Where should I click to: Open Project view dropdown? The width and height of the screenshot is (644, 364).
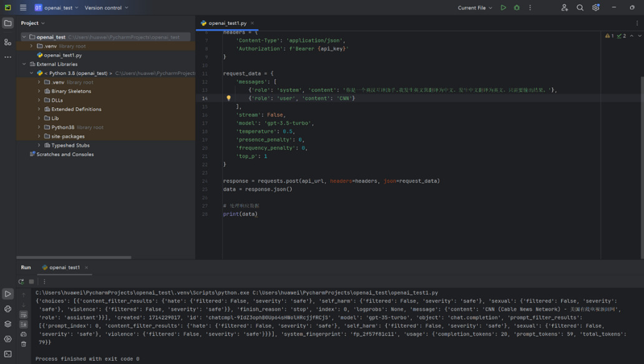(33, 23)
